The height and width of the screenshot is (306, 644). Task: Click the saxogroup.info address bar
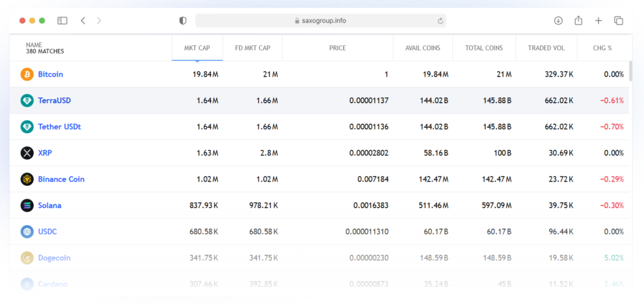[x=320, y=21]
